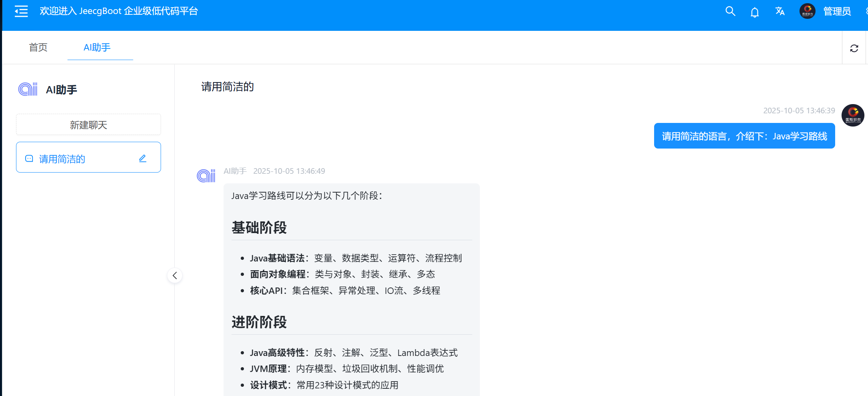Image resolution: width=868 pixels, height=396 pixels.
Task: Open the profile avatar menu in the header
Action: pos(807,11)
